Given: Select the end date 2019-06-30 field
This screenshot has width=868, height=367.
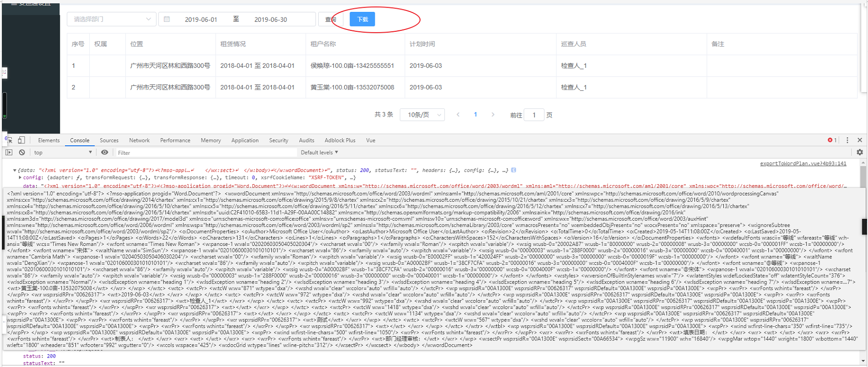Looking at the screenshot, I should pyautogui.click(x=271, y=19).
